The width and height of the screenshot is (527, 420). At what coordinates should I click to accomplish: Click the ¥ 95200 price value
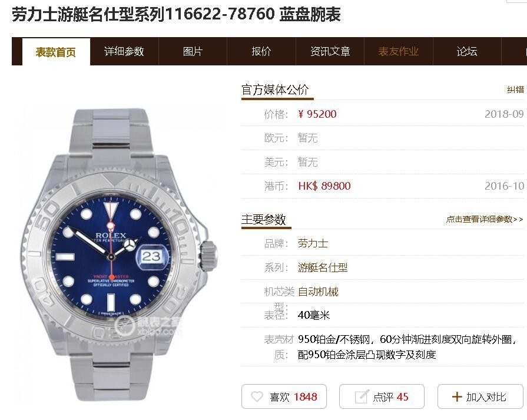tap(317, 114)
